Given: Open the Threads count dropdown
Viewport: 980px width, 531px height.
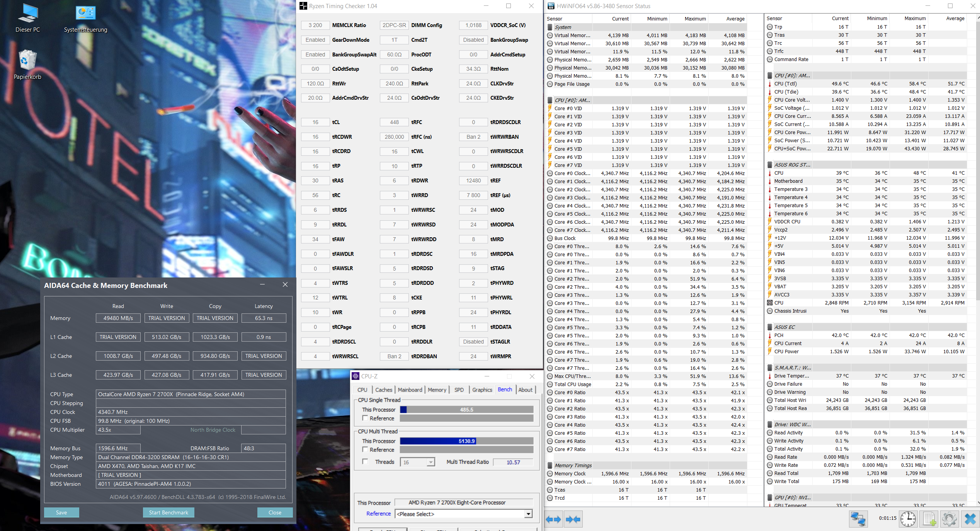Looking at the screenshot, I should click(430, 462).
